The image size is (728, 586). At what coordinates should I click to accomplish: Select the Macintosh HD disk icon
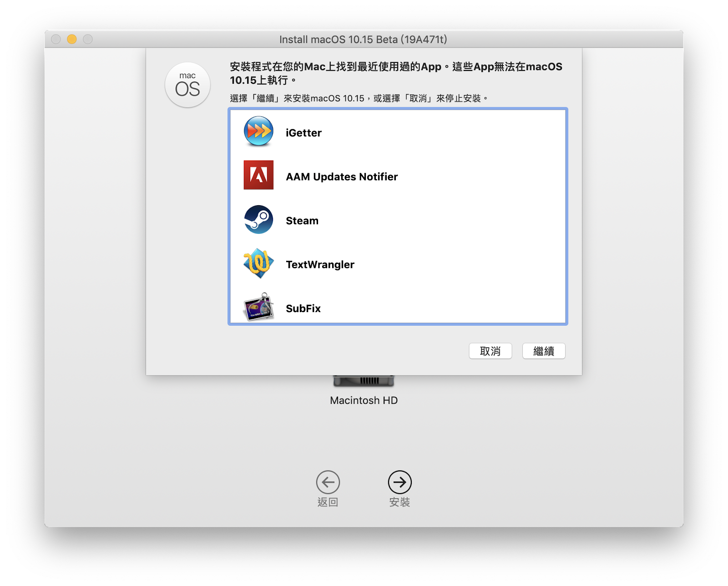click(364, 381)
